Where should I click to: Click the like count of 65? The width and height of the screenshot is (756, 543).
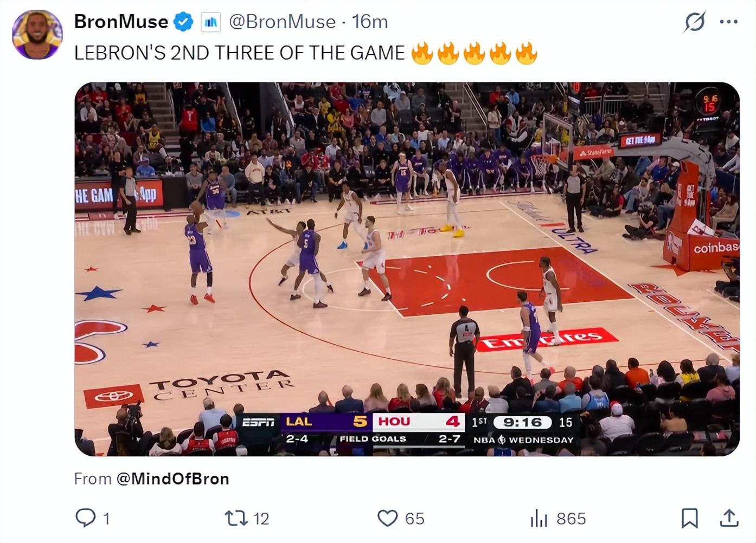415,519
